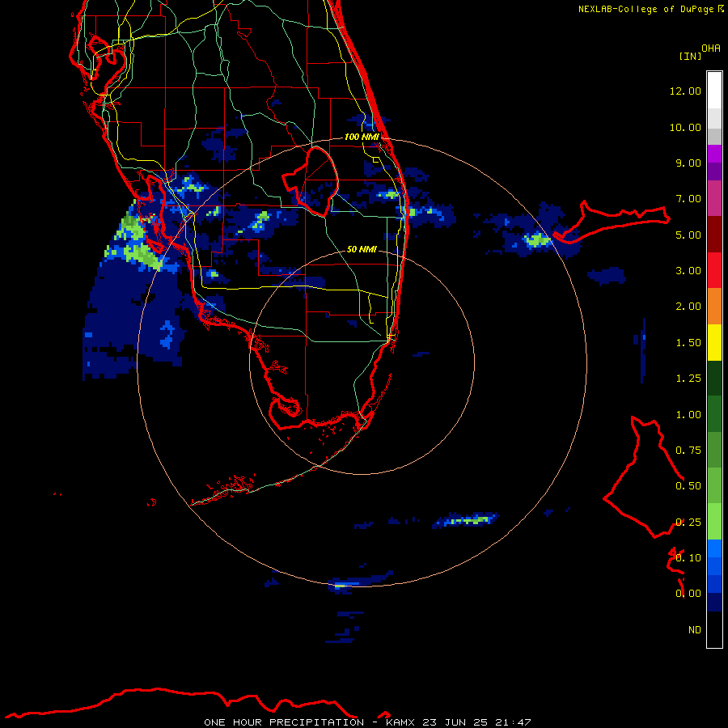The height and width of the screenshot is (728, 728).
Task: Pick the white swatch at legend top
Action: click(x=714, y=90)
